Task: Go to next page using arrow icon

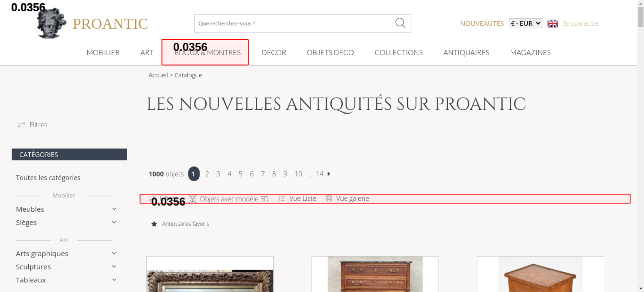Action: coord(329,174)
